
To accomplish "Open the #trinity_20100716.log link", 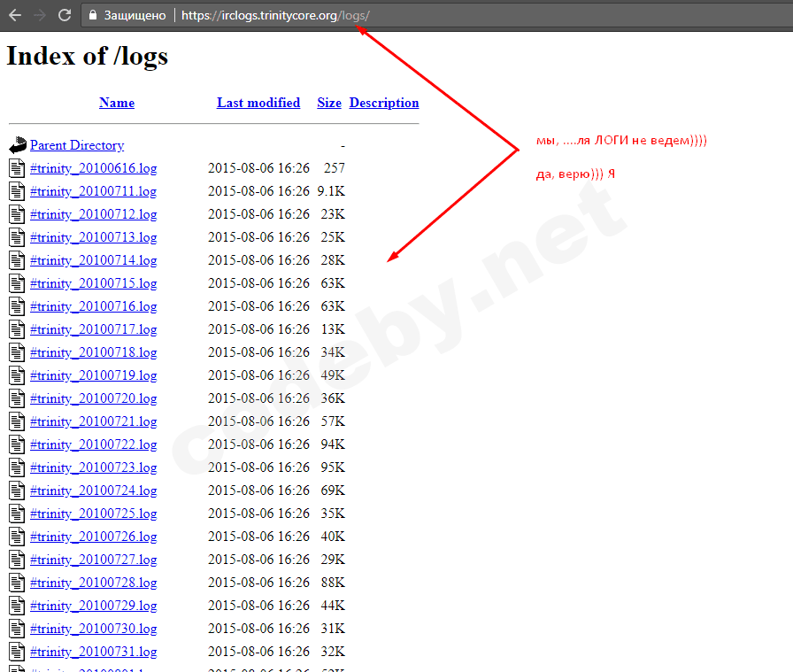I will [94, 306].
